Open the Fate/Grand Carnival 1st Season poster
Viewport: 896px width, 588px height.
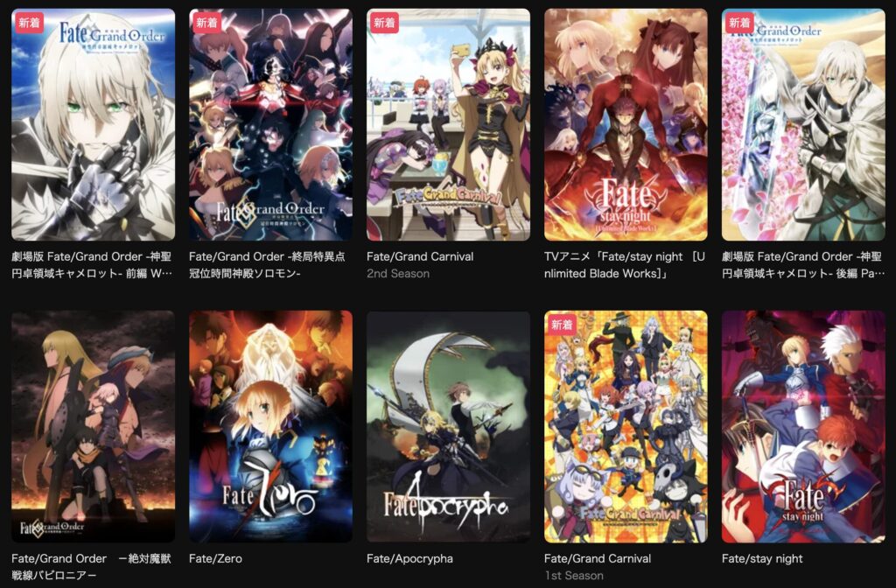click(626, 426)
